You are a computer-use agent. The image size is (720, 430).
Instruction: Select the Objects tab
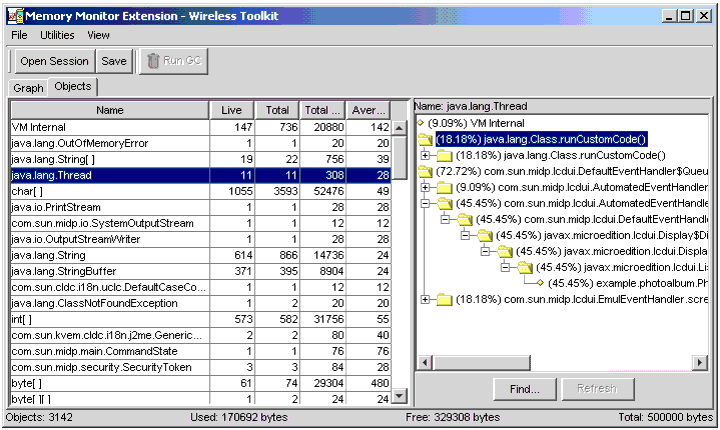click(x=73, y=86)
